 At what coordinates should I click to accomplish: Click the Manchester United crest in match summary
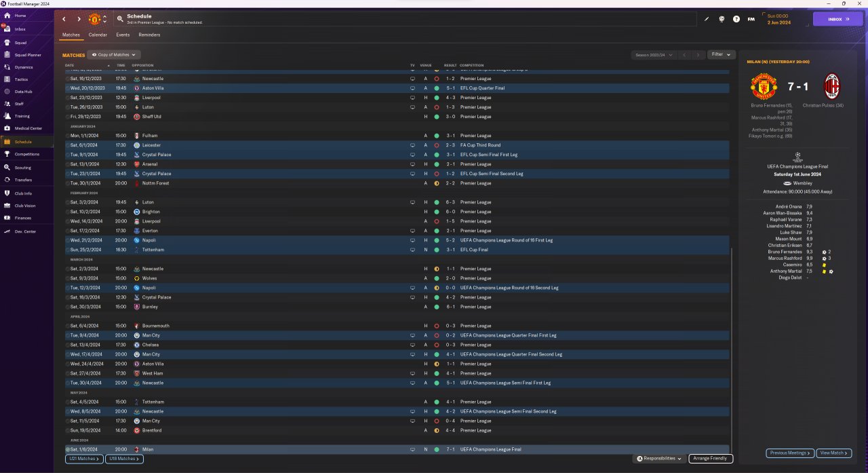point(763,87)
